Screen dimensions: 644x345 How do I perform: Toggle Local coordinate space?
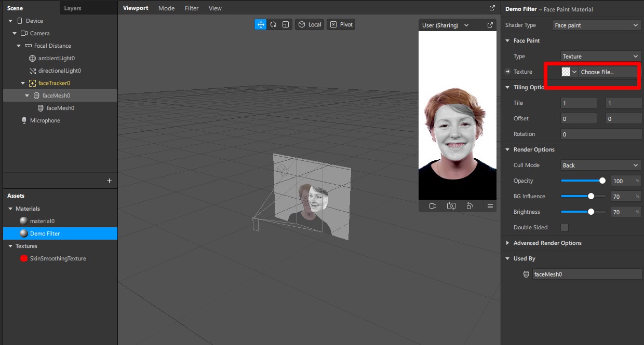click(x=310, y=24)
